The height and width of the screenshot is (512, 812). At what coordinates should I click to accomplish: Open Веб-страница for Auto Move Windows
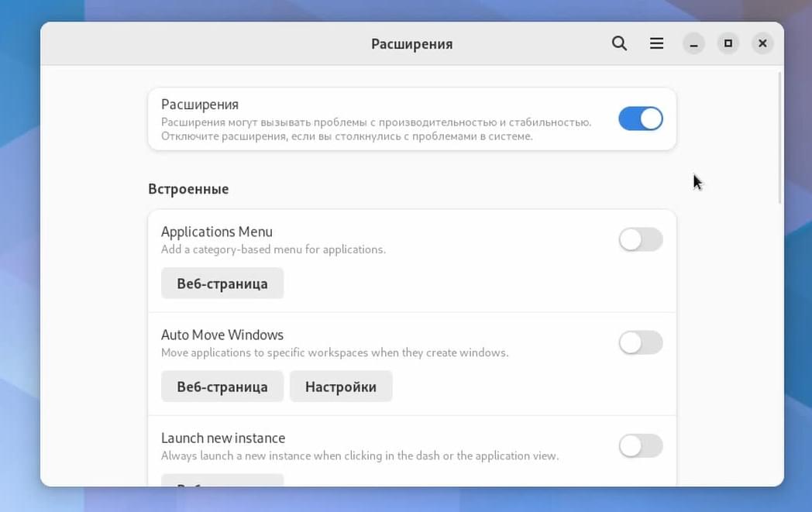pos(222,387)
